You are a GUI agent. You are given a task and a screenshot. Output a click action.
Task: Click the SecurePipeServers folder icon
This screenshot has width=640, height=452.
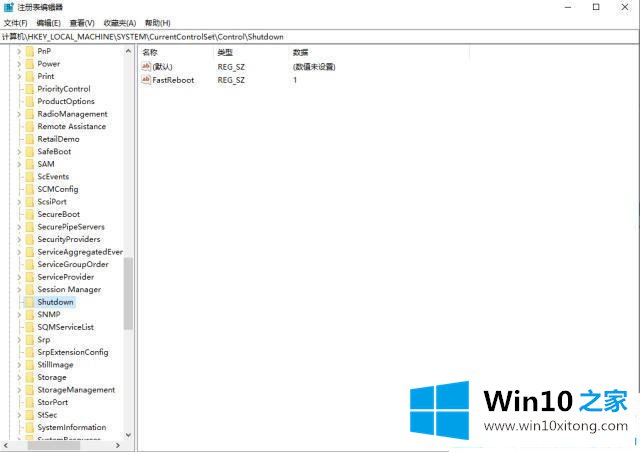click(x=29, y=227)
